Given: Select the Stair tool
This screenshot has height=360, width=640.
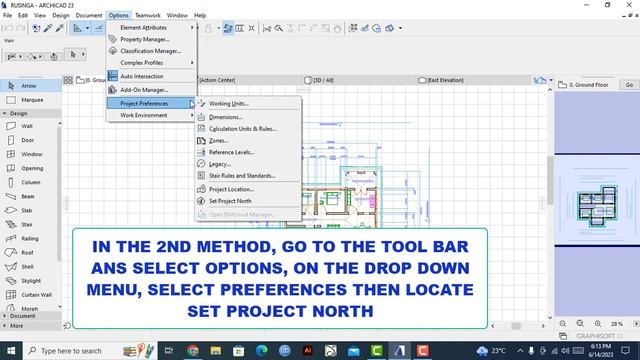Looking at the screenshot, I should pyautogui.click(x=29, y=224).
